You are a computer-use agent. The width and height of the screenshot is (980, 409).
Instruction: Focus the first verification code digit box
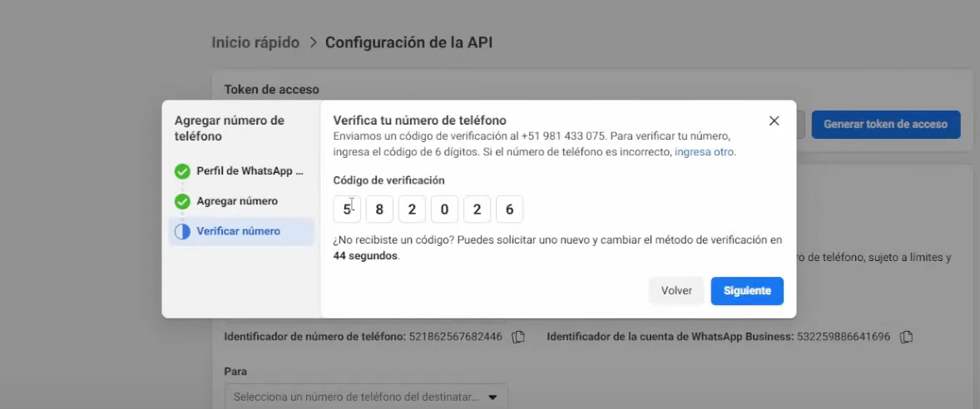347,209
